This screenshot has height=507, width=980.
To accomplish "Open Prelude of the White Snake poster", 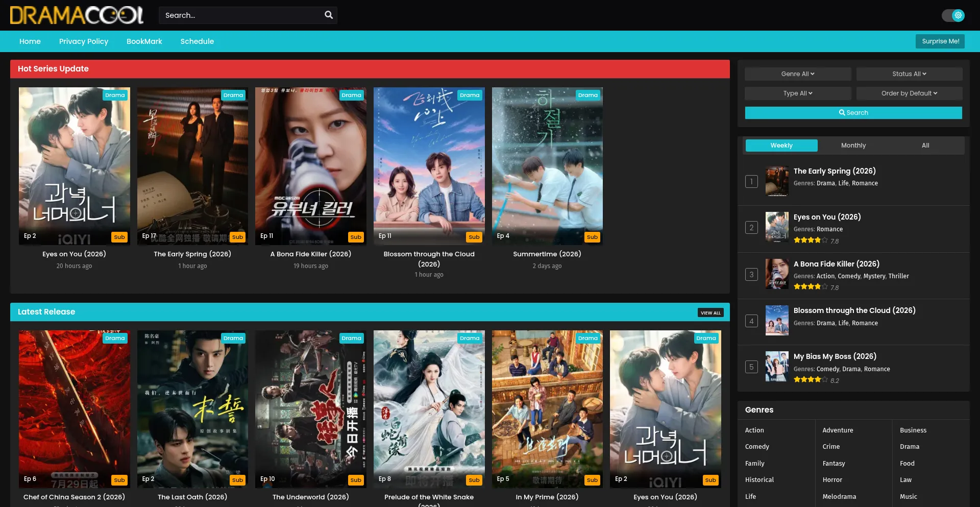I will point(429,409).
